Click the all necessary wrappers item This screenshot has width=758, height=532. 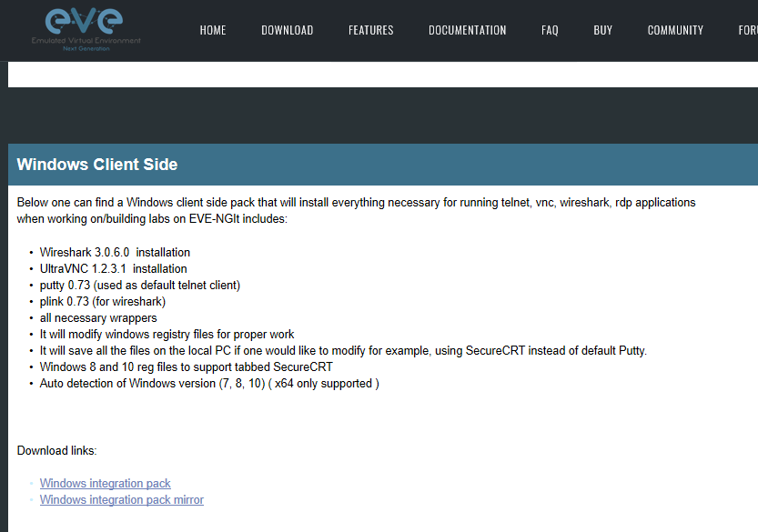98,318
